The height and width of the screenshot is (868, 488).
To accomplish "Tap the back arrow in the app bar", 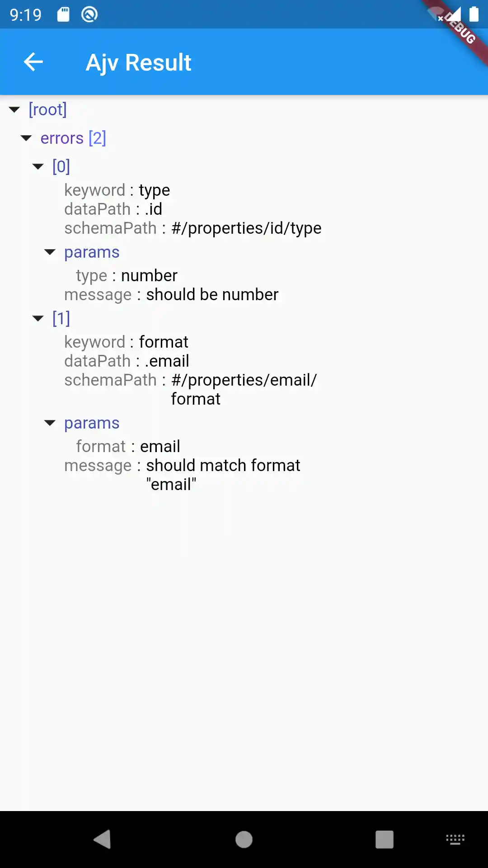I will point(33,62).
